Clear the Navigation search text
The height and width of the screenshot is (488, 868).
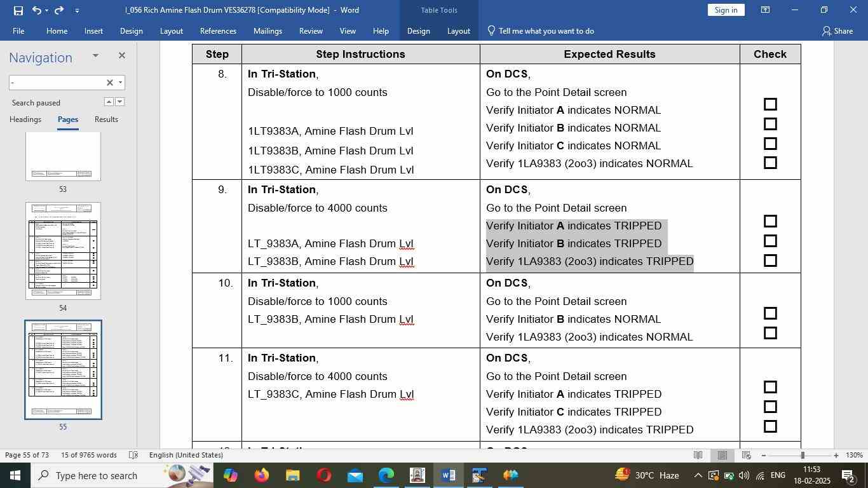click(109, 83)
